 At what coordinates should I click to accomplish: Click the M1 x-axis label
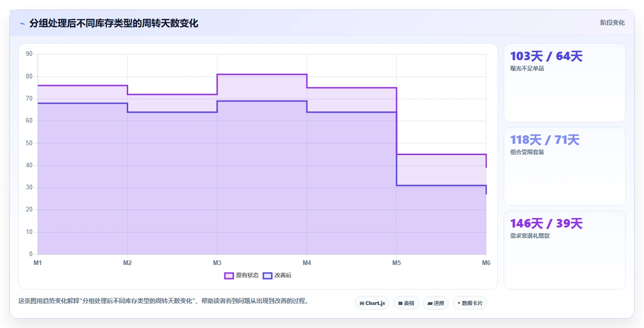[x=38, y=263]
